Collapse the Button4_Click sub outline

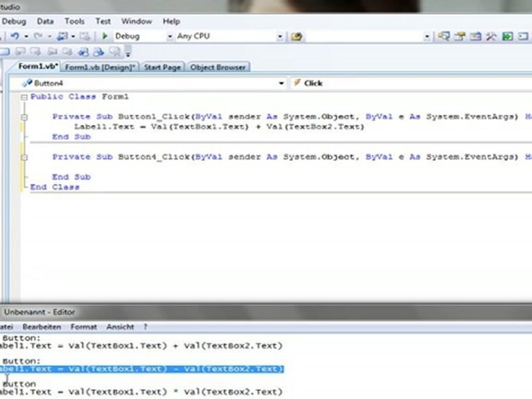(x=24, y=157)
